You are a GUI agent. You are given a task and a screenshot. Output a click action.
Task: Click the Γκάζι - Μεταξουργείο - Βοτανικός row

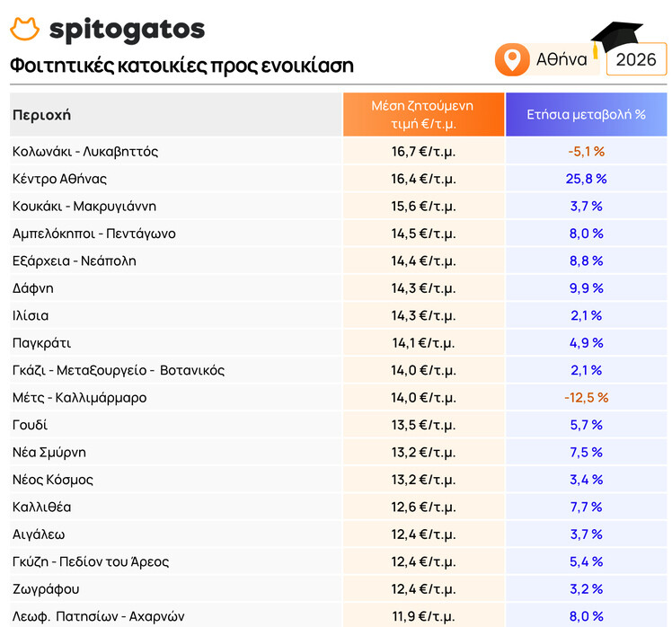point(338,370)
